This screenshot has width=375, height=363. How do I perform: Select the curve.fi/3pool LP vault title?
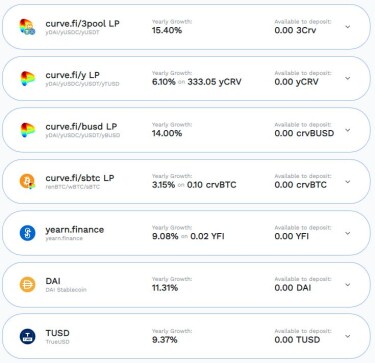click(x=82, y=24)
